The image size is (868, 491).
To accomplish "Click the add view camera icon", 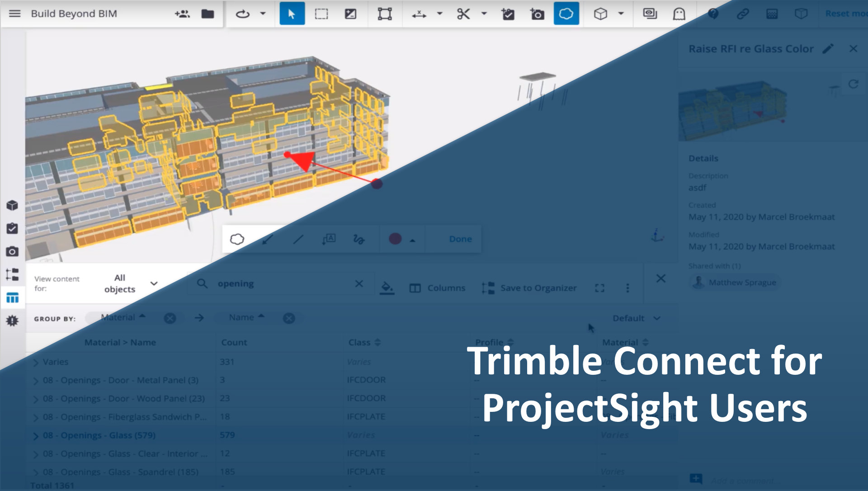I will [x=537, y=14].
